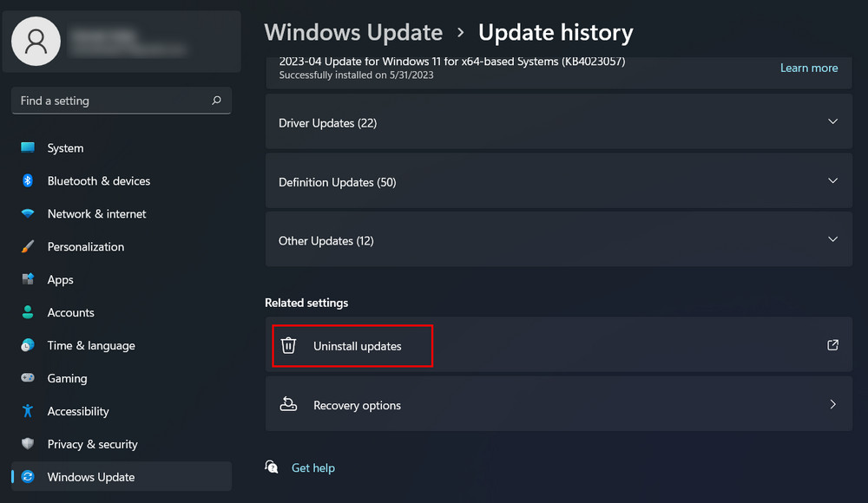Screen dimensions: 868x503
Task: Expand Definition Updates (50) chevron
Action: (832, 180)
